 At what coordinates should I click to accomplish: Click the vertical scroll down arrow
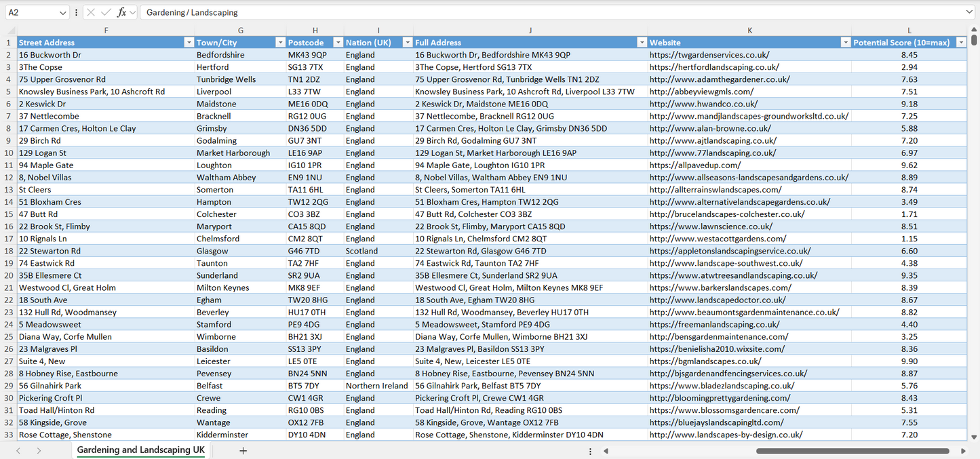pos(974,438)
